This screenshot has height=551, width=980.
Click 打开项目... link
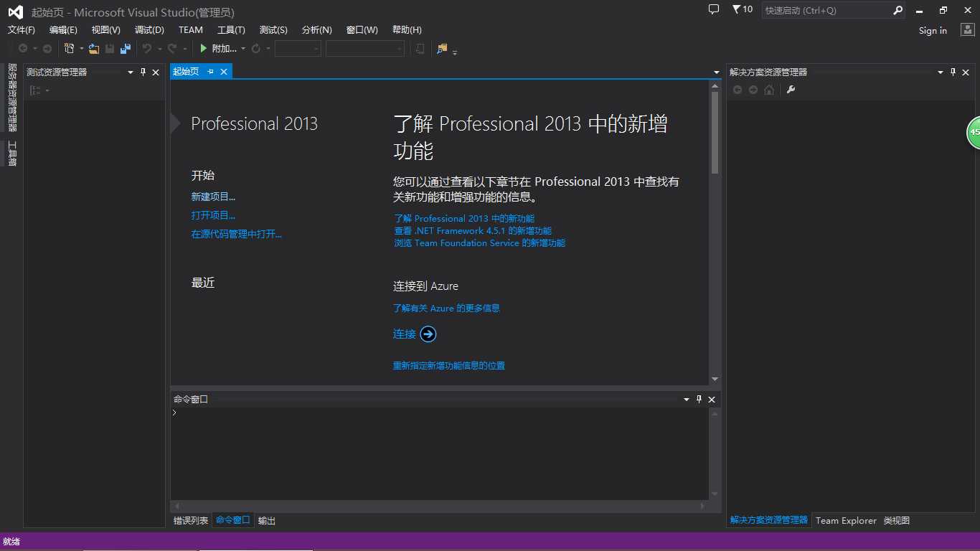(213, 215)
